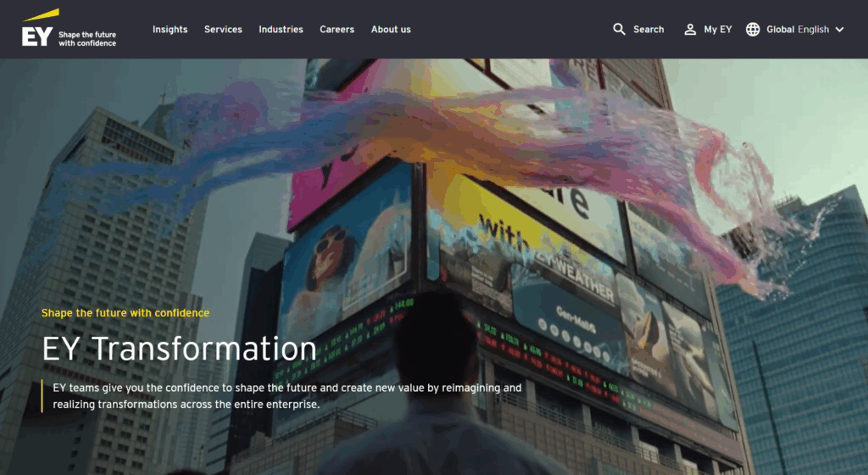Open the Careers menu
The image size is (868, 475).
(337, 30)
